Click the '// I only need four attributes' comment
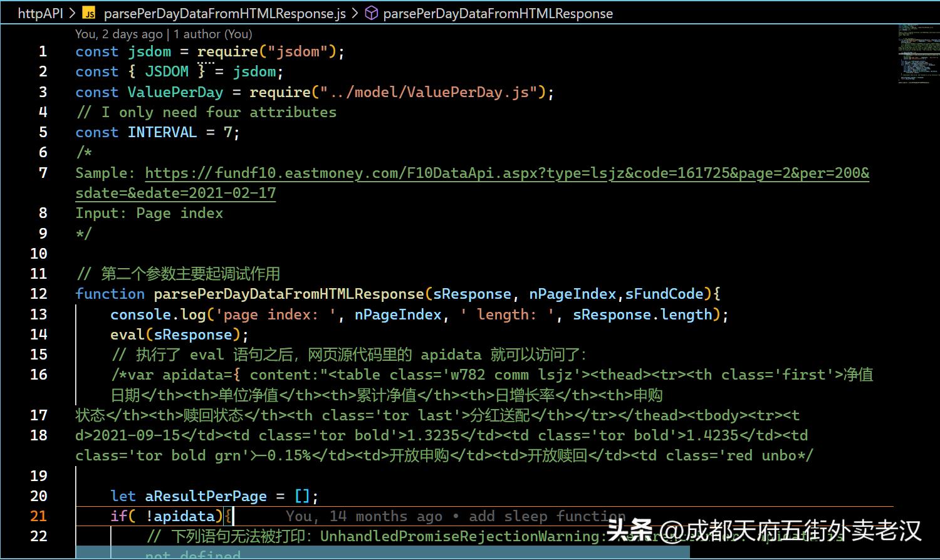 (206, 112)
